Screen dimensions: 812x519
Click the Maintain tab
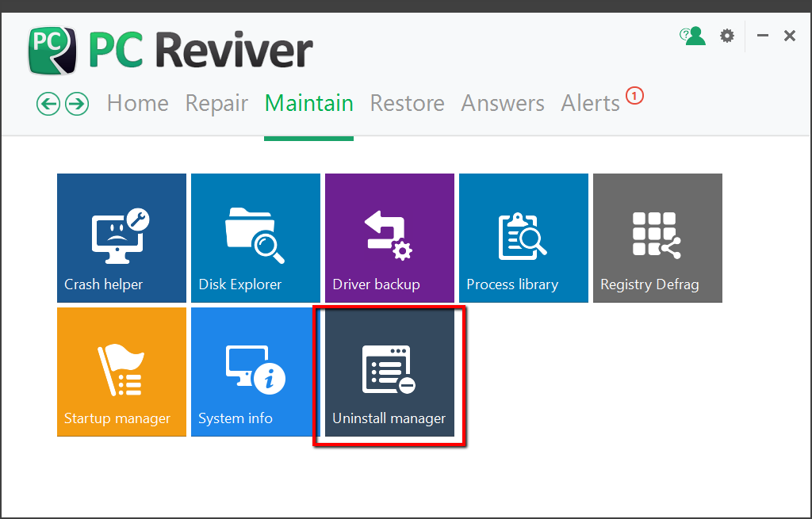tap(308, 103)
